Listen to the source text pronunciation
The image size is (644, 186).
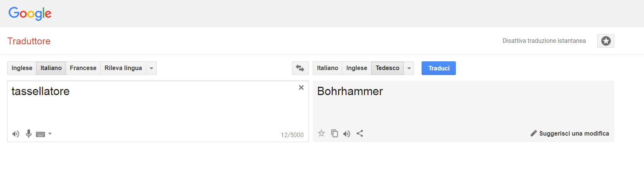(x=16, y=134)
